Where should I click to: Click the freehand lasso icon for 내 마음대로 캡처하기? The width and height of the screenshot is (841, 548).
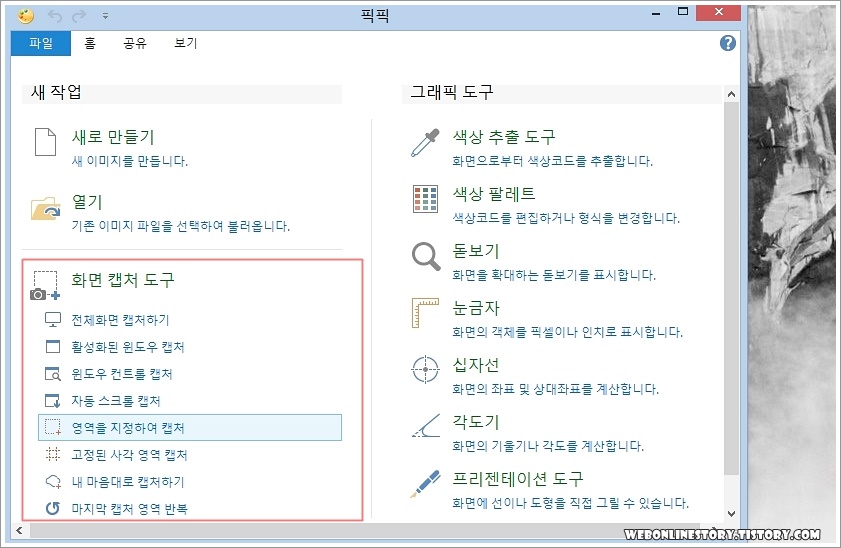(53, 481)
